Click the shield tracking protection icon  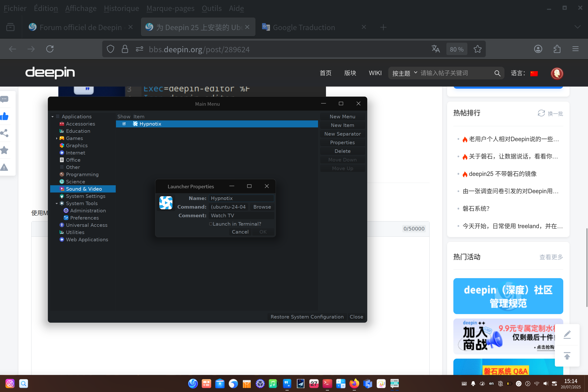pyautogui.click(x=111, y=49)
